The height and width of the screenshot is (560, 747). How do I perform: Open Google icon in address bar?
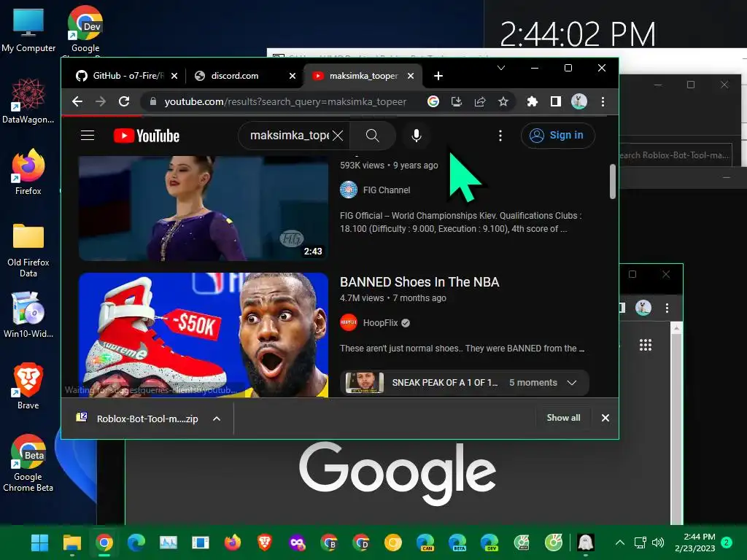pos(433,101)
